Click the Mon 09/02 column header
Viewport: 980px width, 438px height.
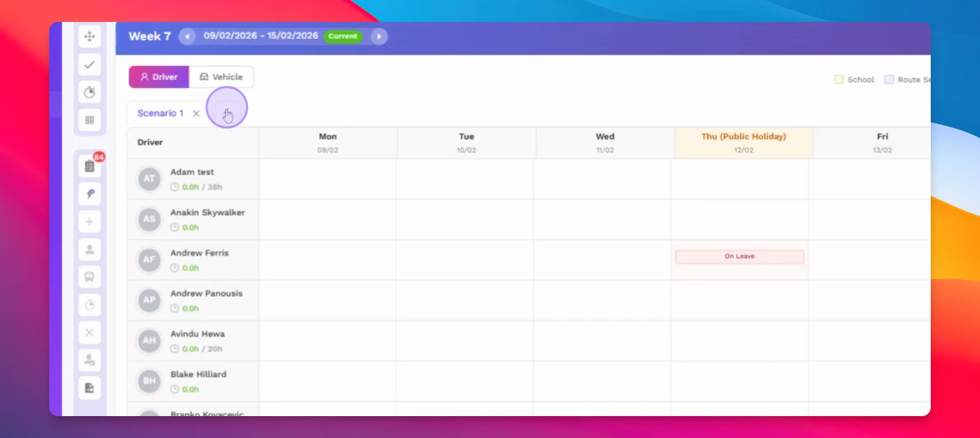tap(328, 143)
